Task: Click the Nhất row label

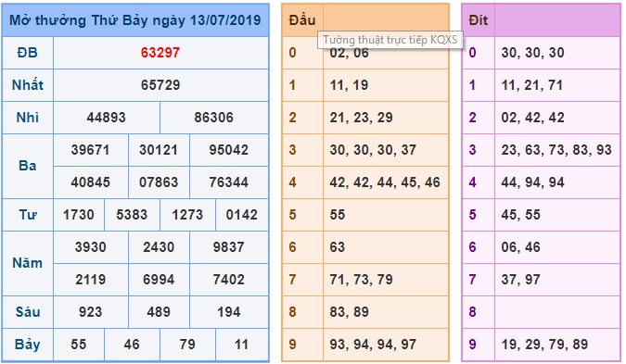Action: coord(28,85)
